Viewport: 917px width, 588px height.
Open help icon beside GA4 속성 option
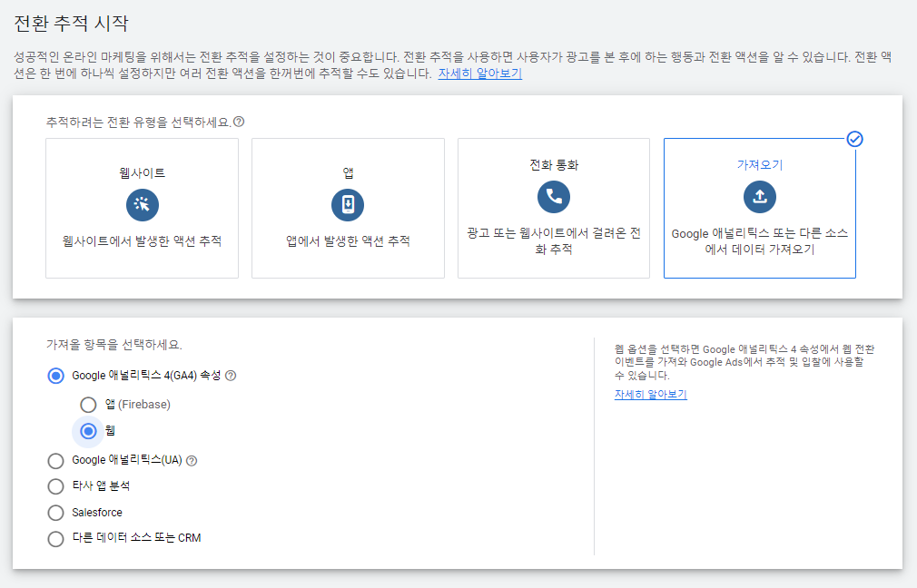point(231,376)
